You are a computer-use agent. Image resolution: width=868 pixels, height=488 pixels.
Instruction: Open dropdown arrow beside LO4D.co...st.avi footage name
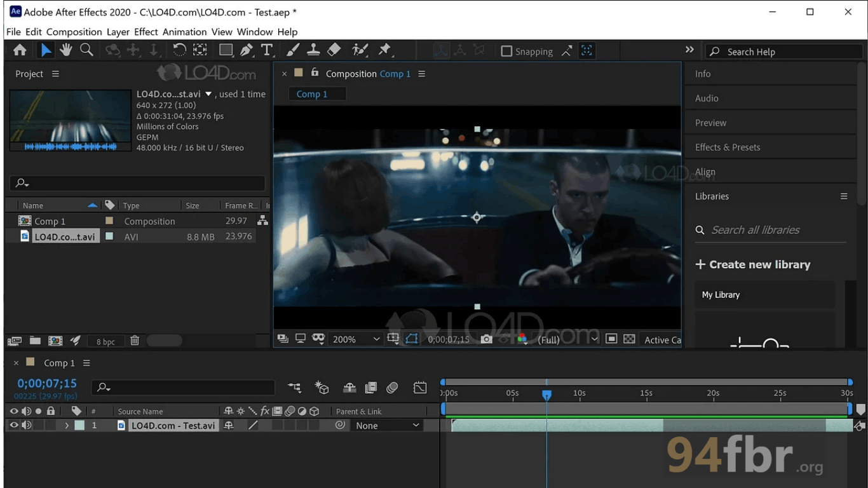click(208, 94)
